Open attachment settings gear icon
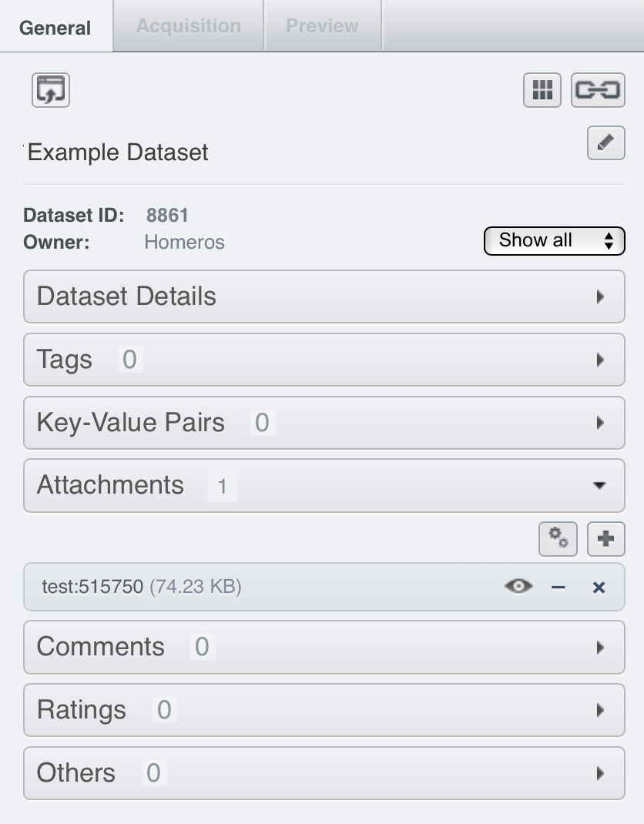644x824 pixels. [x=558, y=538]
